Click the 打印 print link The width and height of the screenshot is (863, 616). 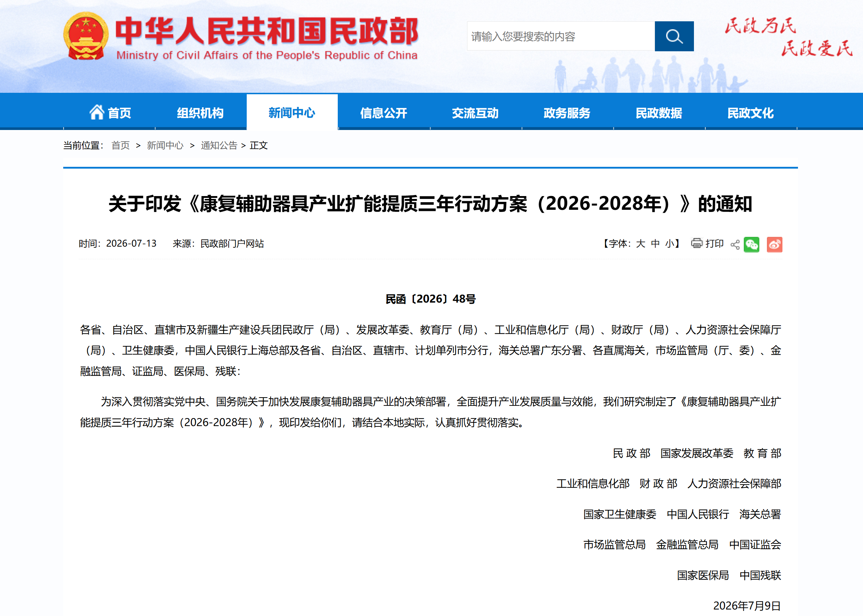click(x=715, y=243)
